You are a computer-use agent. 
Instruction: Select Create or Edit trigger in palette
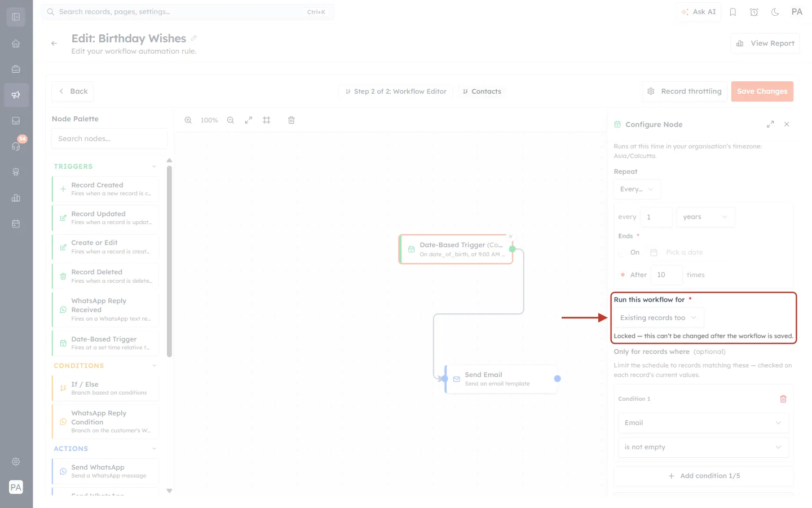tap(105, 247)
